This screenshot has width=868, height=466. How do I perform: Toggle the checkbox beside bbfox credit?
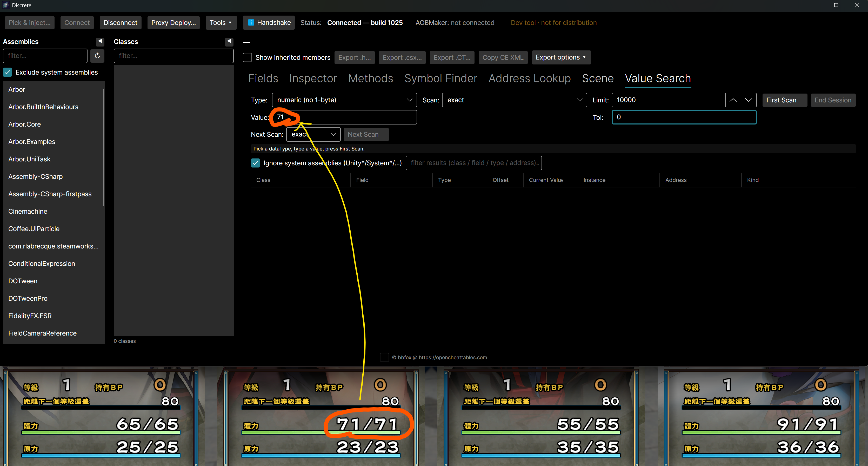[x=384, y=357]
